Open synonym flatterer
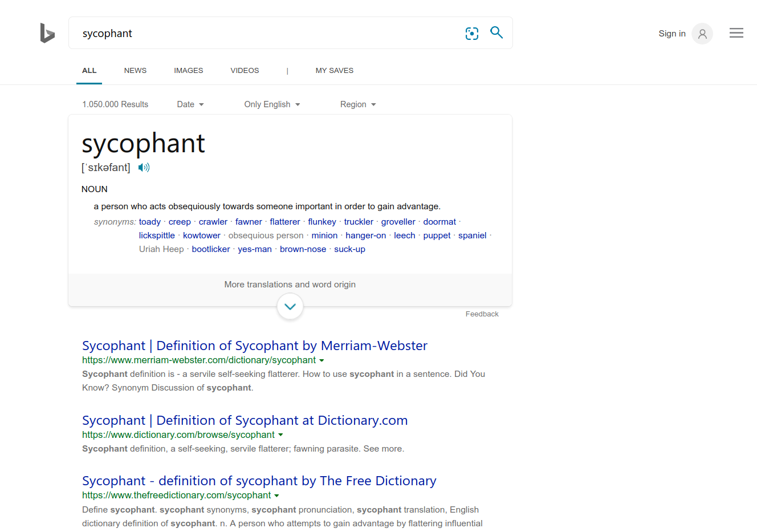Screen dimensions: 757x532 (285, 222)
